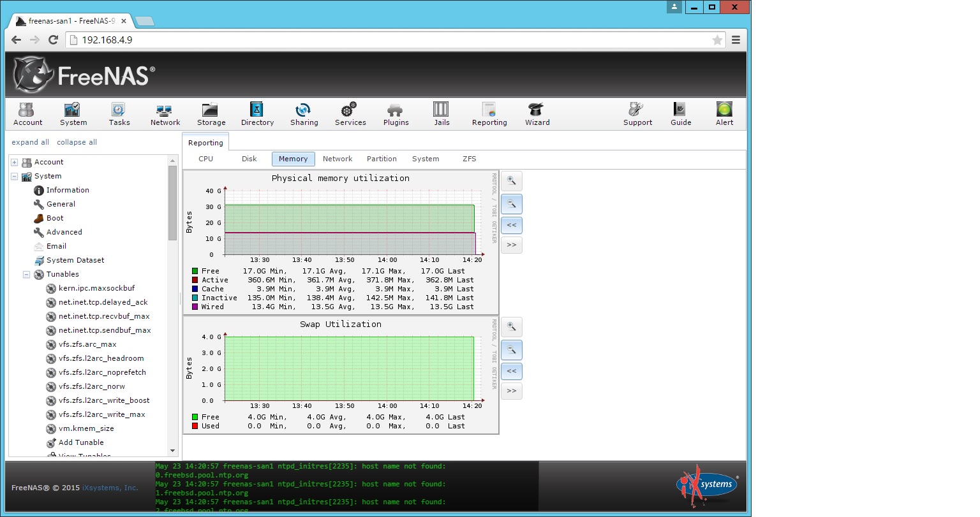
Task: Launch the Wizard toolbar icon
Action: click(537, 114)
